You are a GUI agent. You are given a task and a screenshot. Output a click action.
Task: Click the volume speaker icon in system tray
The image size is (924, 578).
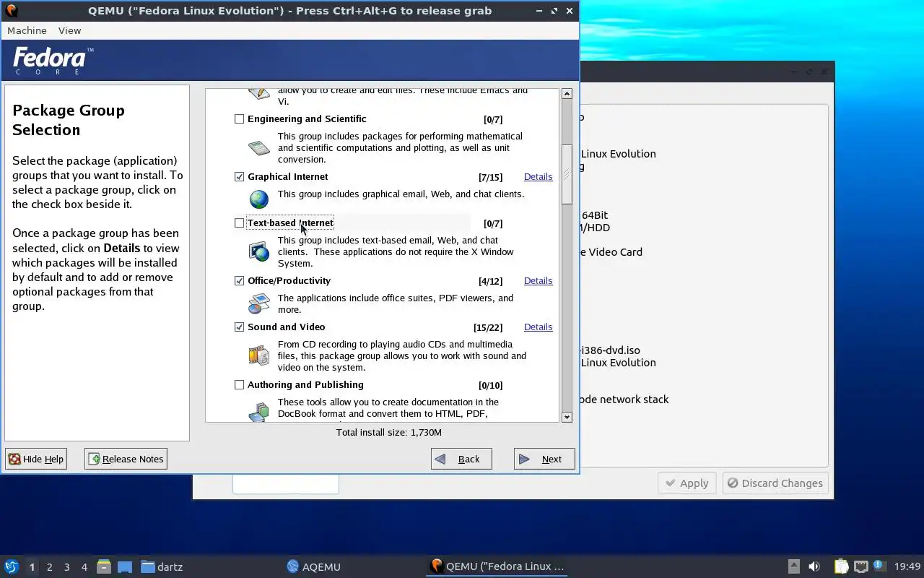814,566
